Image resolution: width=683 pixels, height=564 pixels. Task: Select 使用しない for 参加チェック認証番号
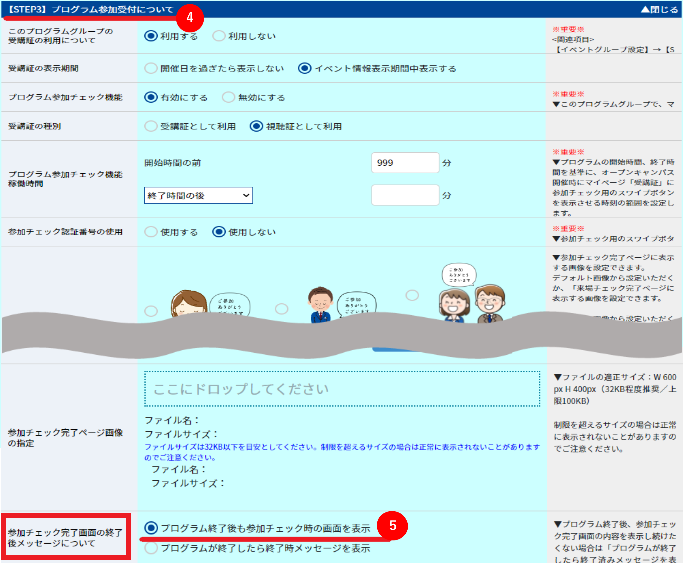point(219,232)
